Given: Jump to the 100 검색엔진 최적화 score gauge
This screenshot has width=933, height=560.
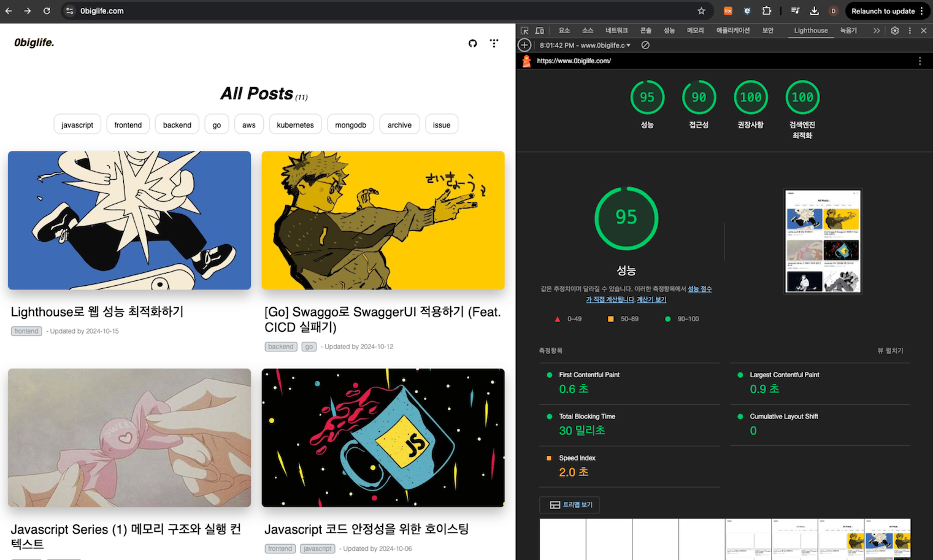Looking at the screenshot, I should 802,109.
